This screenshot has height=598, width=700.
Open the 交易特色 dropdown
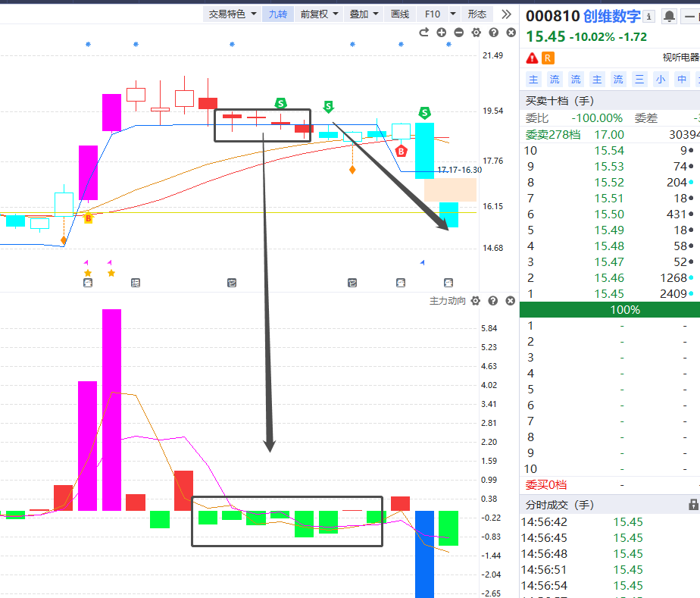point(233,14)
